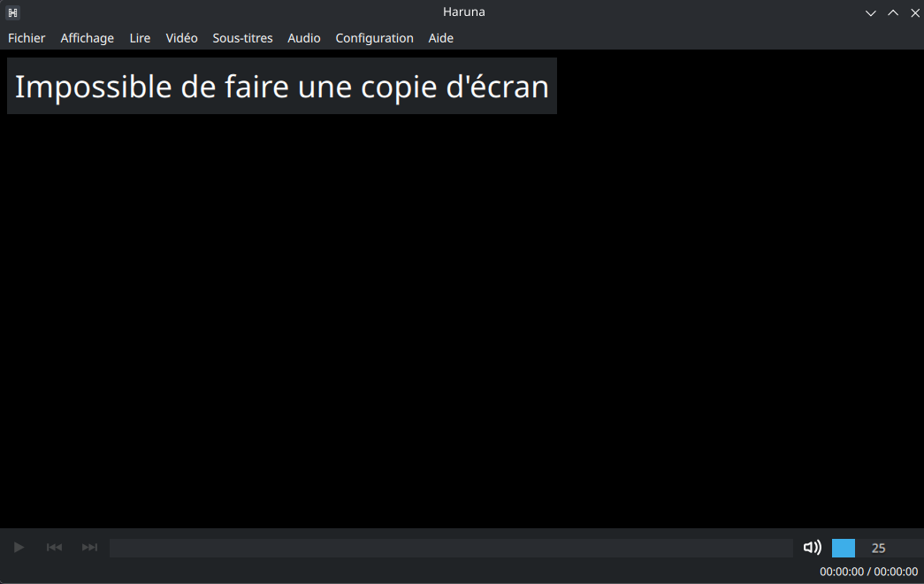The width and height of the screenshot is (924, 584).
Task: Skip to the next playlist item
Action: [89, 548]
